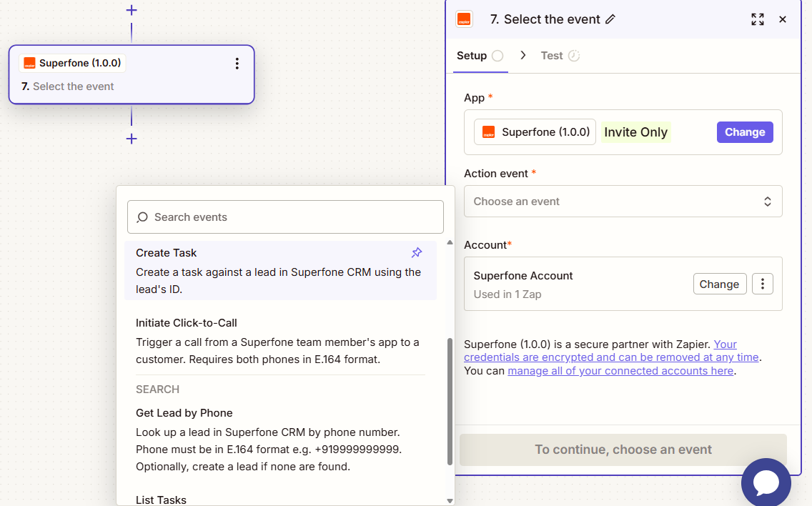
Task: Add a step above the Superfone node
Action: [x=132, y=10]
